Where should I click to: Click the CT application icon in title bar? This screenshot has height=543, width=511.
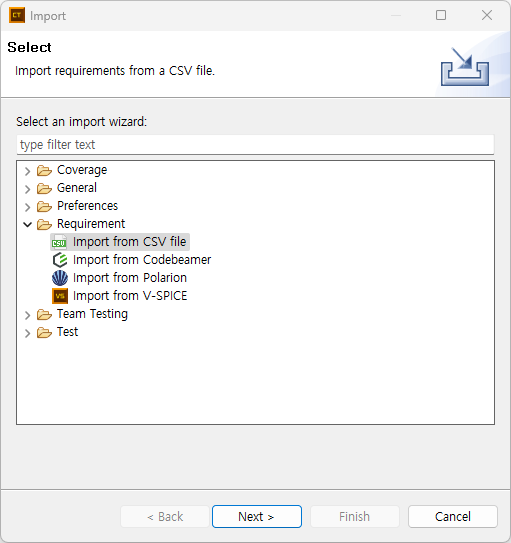click(17, 16)
